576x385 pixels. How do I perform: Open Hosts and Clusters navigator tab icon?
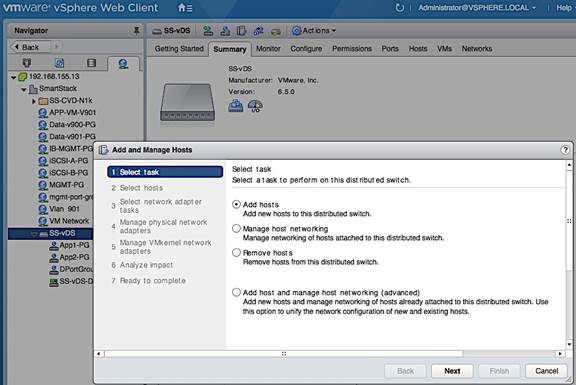point(27,63)
